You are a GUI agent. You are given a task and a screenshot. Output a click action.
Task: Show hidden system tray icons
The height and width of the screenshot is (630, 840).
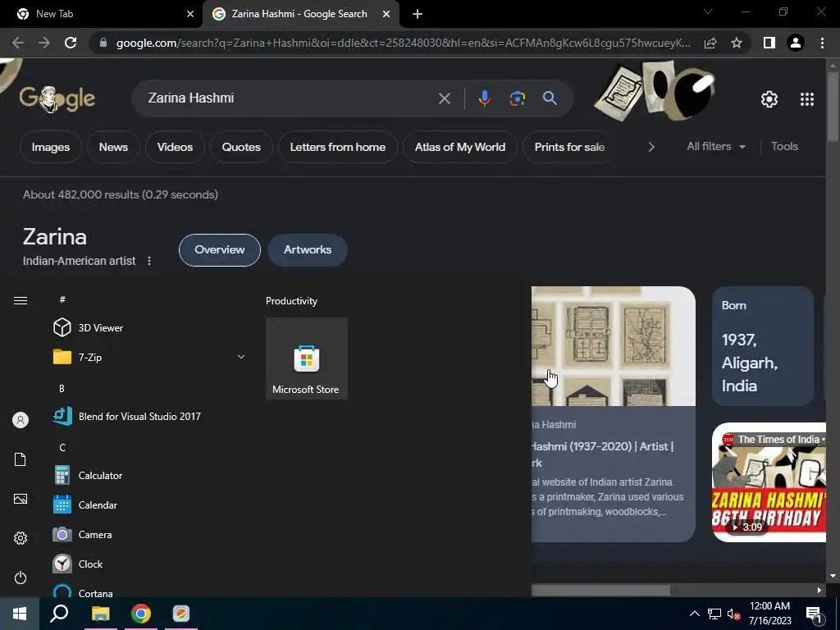(x=694, y=614)
